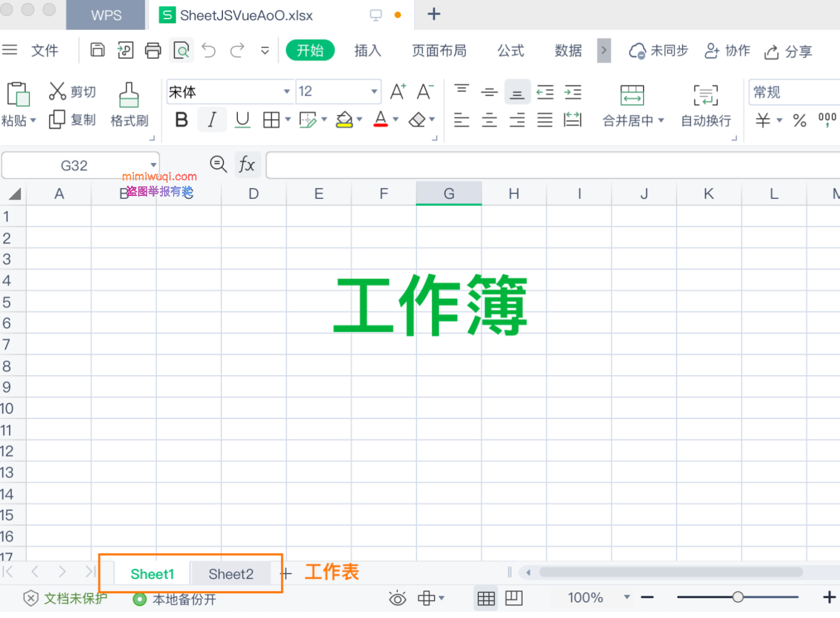Increase indent icon
Viewport: 840px width, 618px height.
click(x=573, y=92)
